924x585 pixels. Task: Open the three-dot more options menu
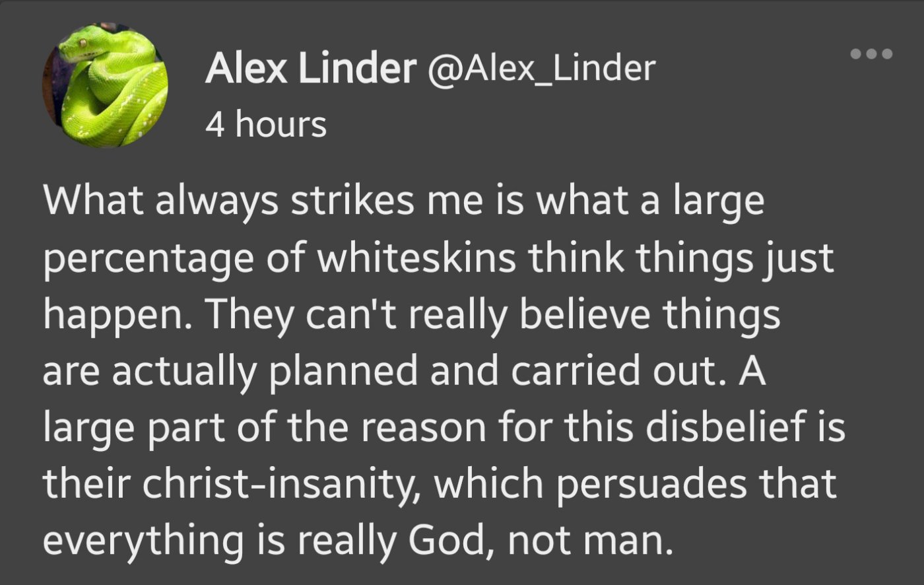click(871, 53)
